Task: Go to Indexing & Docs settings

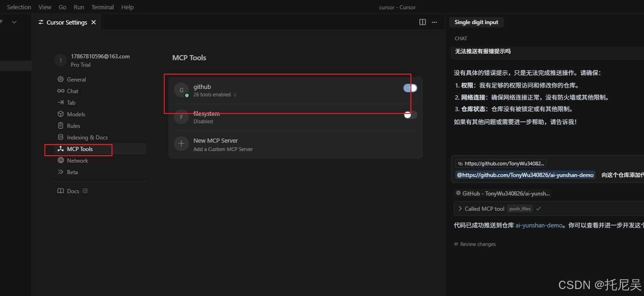Action: tap(87, 137)
